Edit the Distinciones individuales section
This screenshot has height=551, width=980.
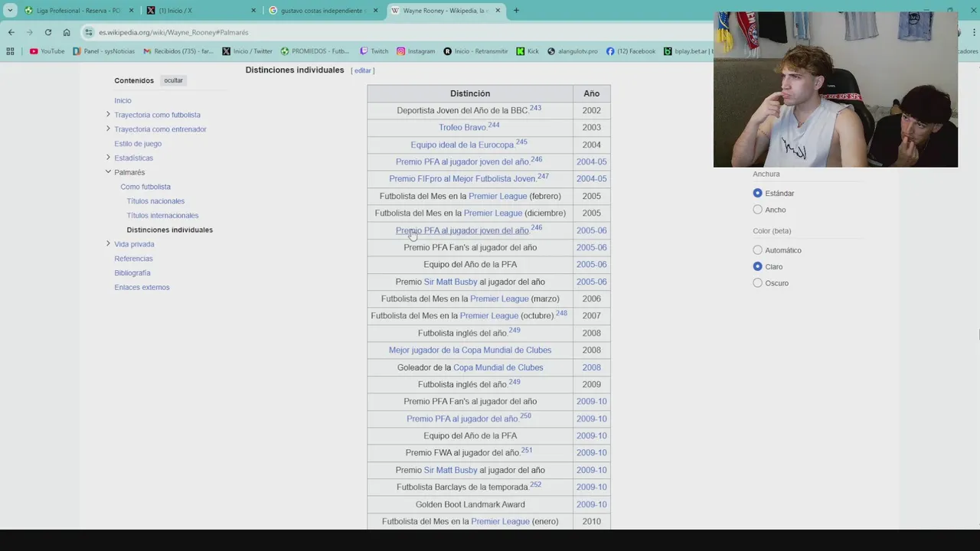[362, 70]
